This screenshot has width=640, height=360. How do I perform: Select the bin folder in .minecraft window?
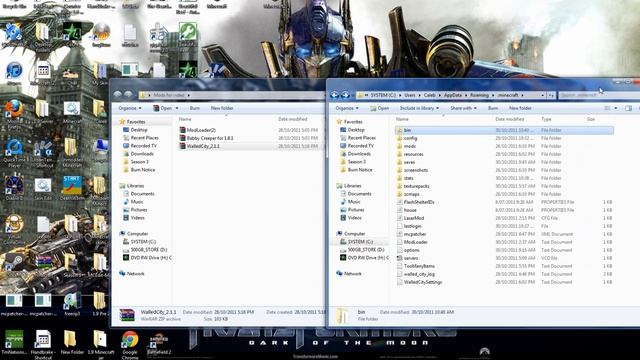pyautogui.click(x=504, y=130)
